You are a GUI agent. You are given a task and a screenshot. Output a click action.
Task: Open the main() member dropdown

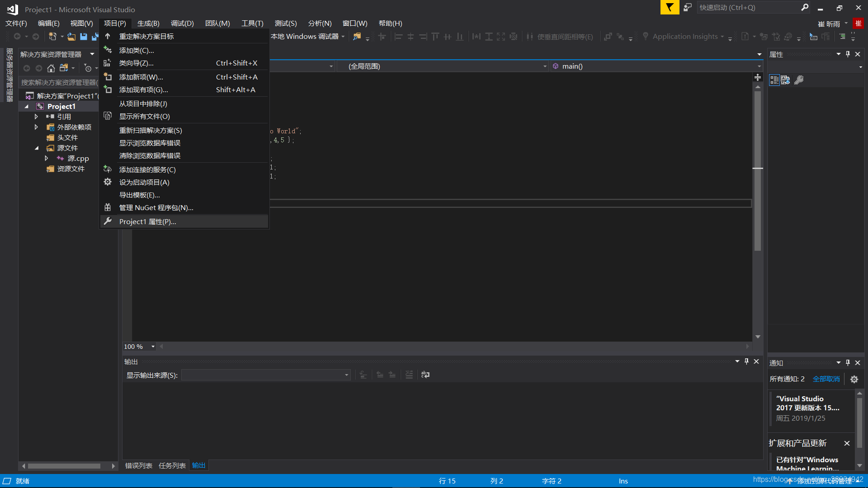coord(759,66)
